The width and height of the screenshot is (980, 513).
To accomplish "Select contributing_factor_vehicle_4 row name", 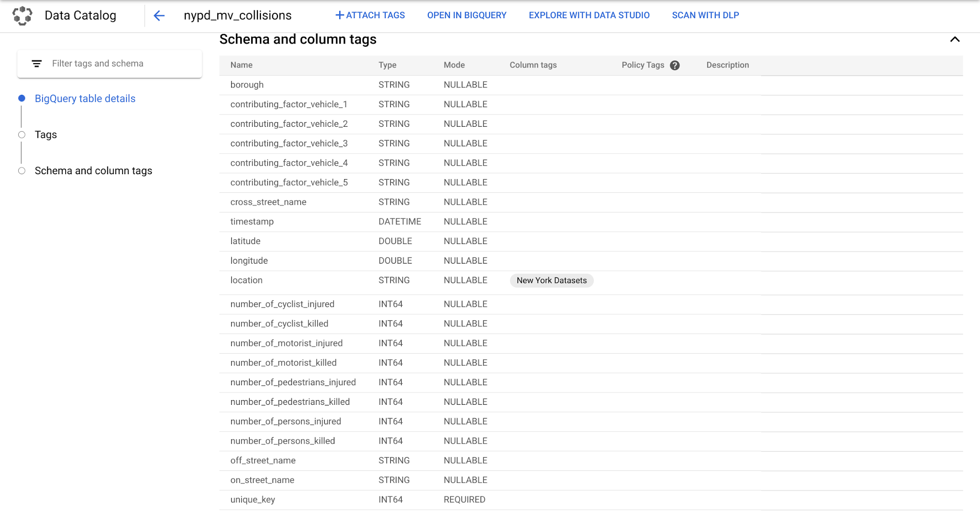I will [289, 163].
